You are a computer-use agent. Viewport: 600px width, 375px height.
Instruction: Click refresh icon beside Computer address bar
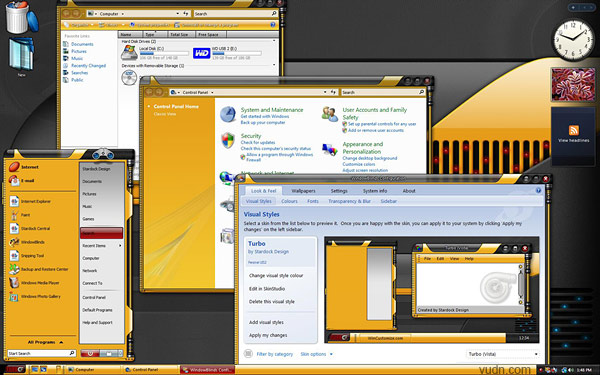186,13
